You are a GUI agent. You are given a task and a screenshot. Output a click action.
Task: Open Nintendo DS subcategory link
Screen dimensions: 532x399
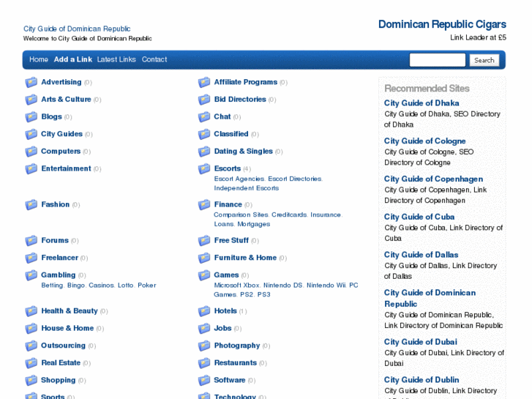click(283, 286)
